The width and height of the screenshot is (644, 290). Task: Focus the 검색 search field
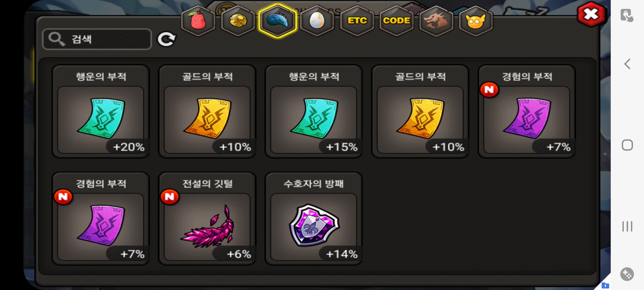(x=97, y=39)
